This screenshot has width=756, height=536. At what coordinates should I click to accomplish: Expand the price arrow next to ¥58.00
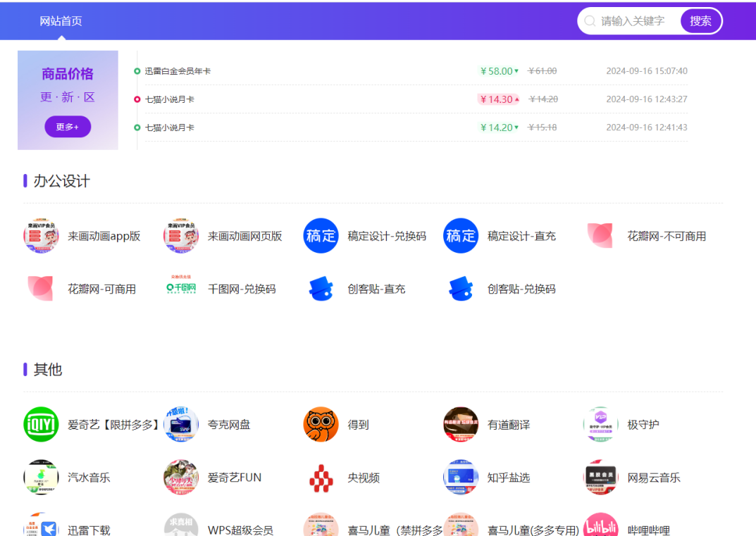point(516,71)
